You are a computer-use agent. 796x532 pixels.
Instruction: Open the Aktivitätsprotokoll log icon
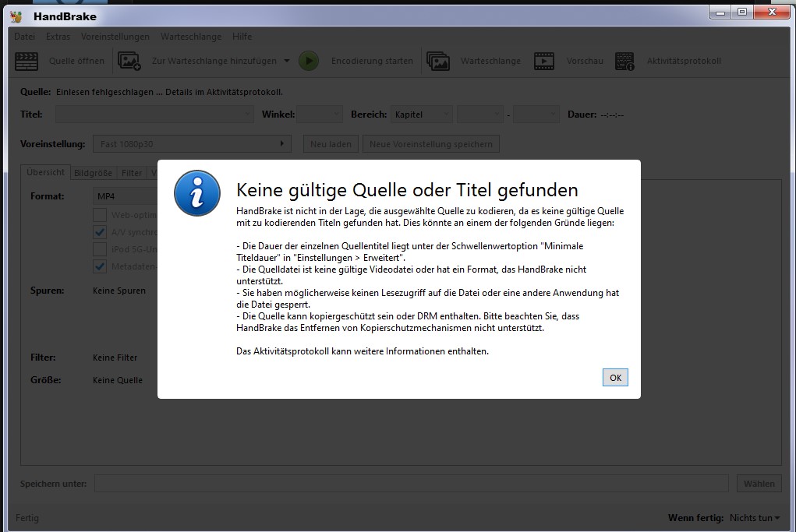point(625,61)
